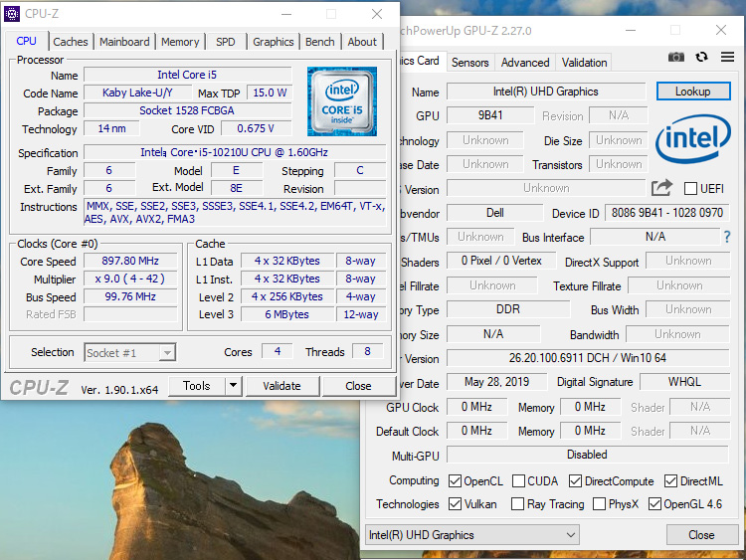Image resolution: width=746 pixels, height=560 pixels.
Task: Click the Instructions list MMX, SSE text
Action: click(235, 213)
